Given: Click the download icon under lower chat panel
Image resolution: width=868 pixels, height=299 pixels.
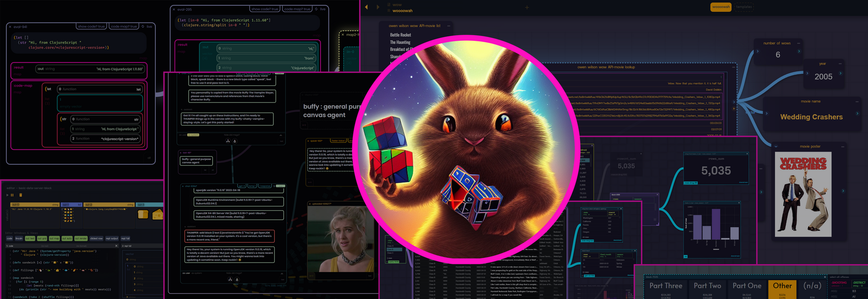Looking at the screenshot, I should pyautogui.click(x=237, y=279).
